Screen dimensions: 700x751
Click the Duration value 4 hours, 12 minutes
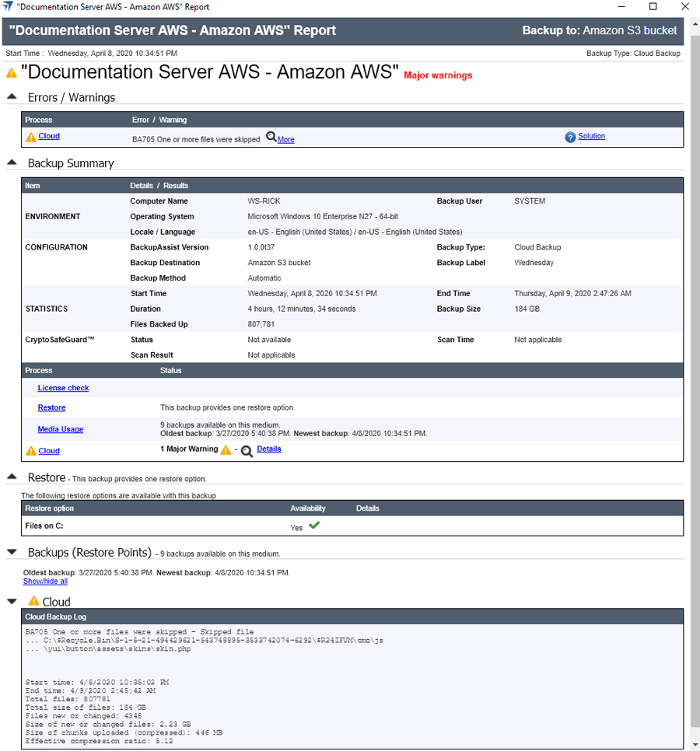[301, 309]
